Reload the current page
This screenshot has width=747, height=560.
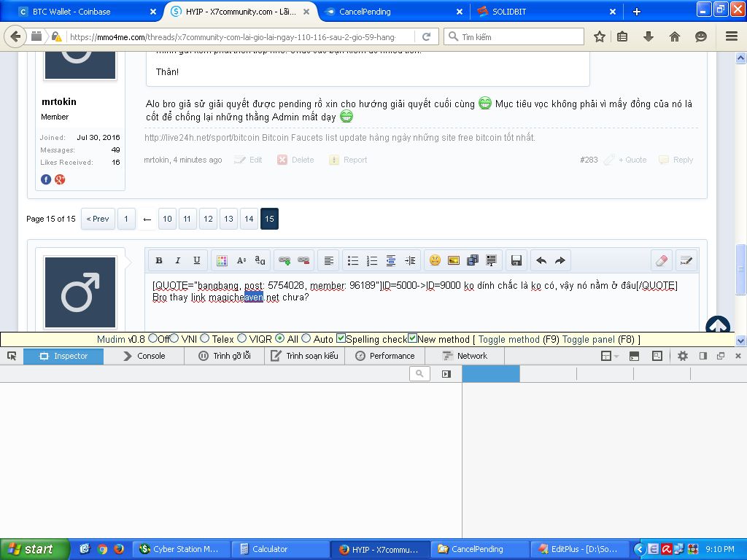pos(426,36)
